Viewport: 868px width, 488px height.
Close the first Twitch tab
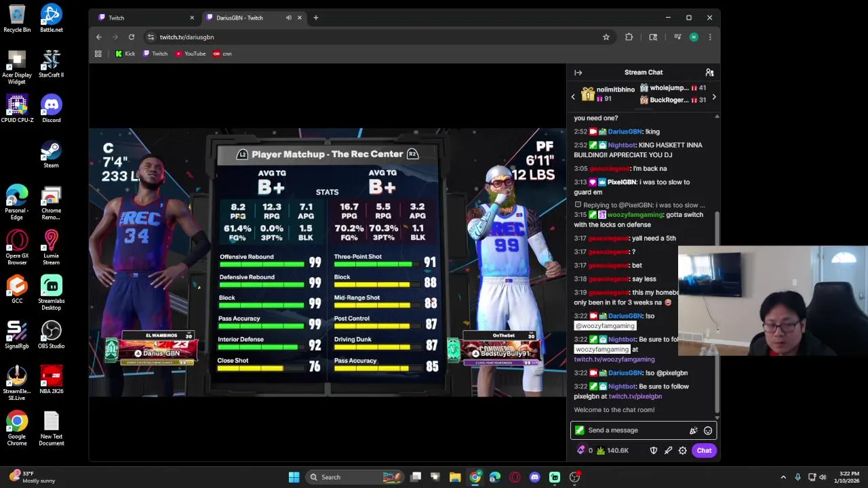192,18
